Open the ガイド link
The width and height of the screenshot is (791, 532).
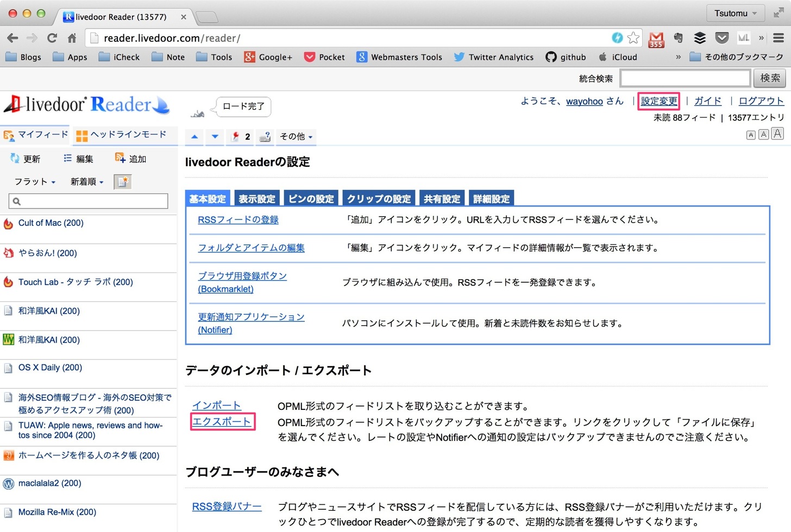pyautogui.click(x=708, y=101)
